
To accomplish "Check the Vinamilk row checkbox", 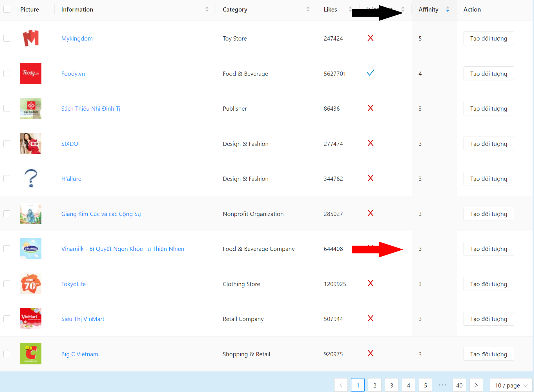I will pyautogui.click(x=7, y=249).
